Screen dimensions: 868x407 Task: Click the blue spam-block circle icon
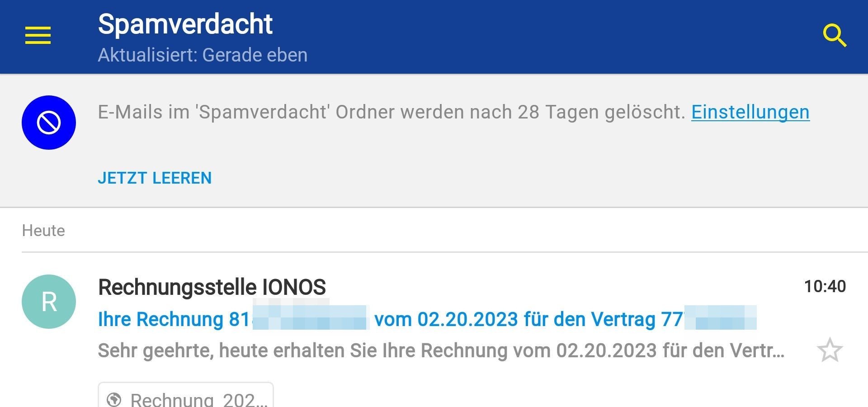coord(49,123)
